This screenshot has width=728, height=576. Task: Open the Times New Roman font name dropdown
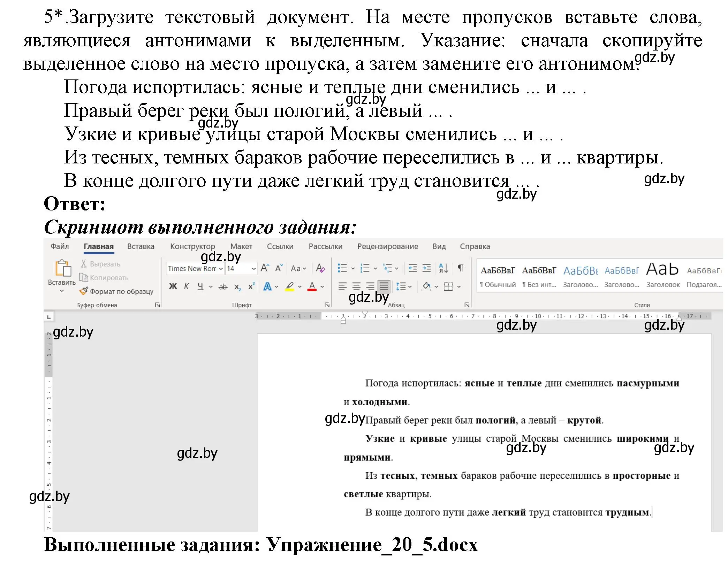pos(221,269)
